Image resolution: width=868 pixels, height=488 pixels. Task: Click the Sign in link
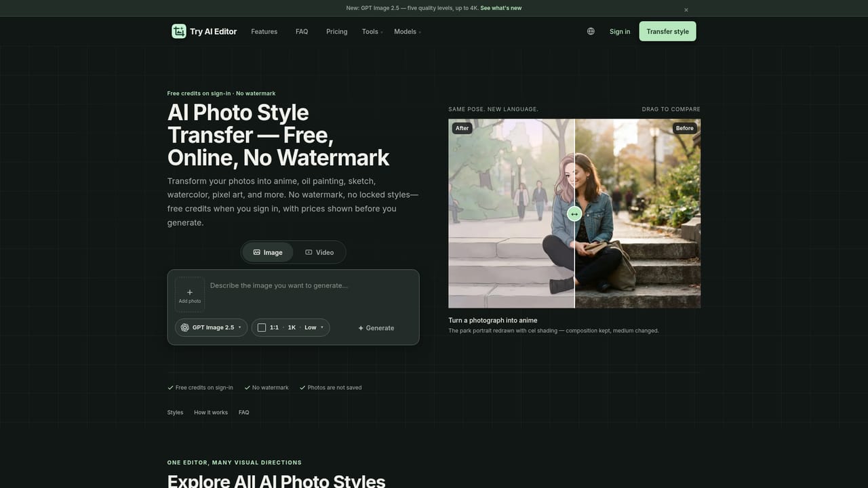tap(620, 31)
